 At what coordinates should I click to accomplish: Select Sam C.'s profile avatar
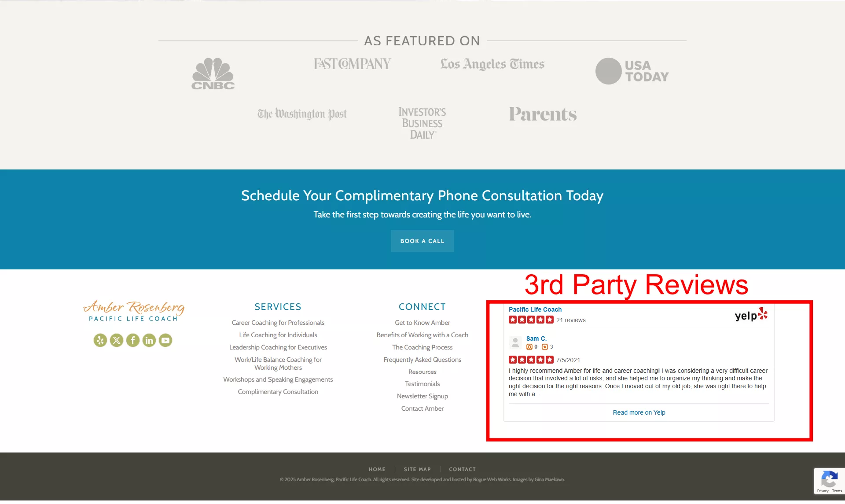point(515,342)
